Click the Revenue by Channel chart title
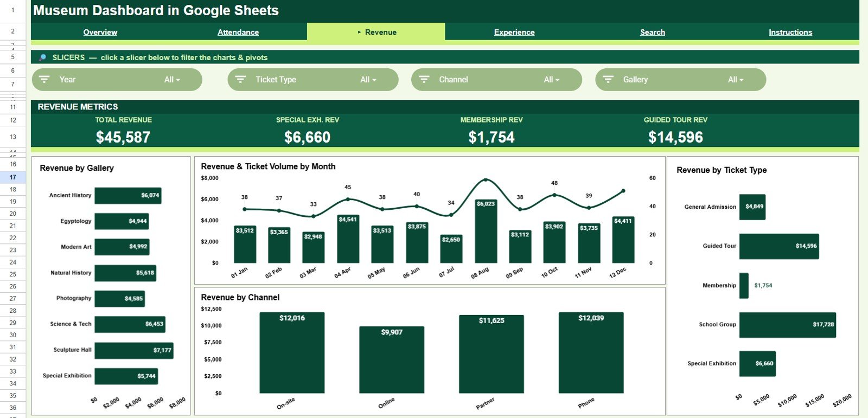Viewport: 868px width, 418px height. tap(240, 298)
